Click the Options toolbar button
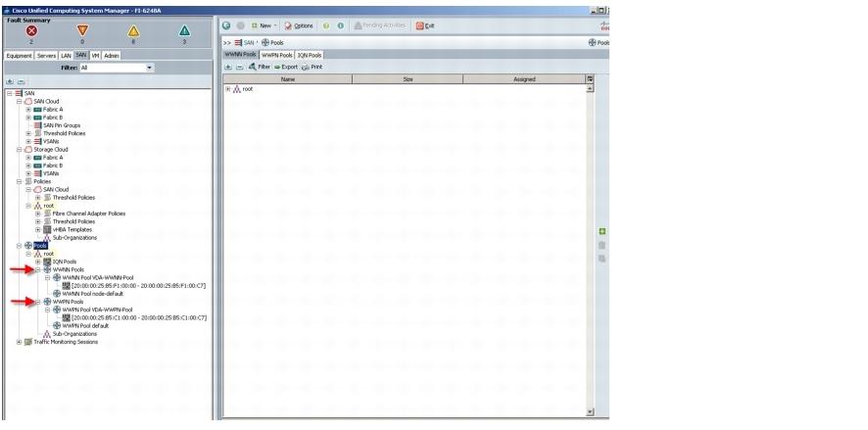 pos(299,25)
